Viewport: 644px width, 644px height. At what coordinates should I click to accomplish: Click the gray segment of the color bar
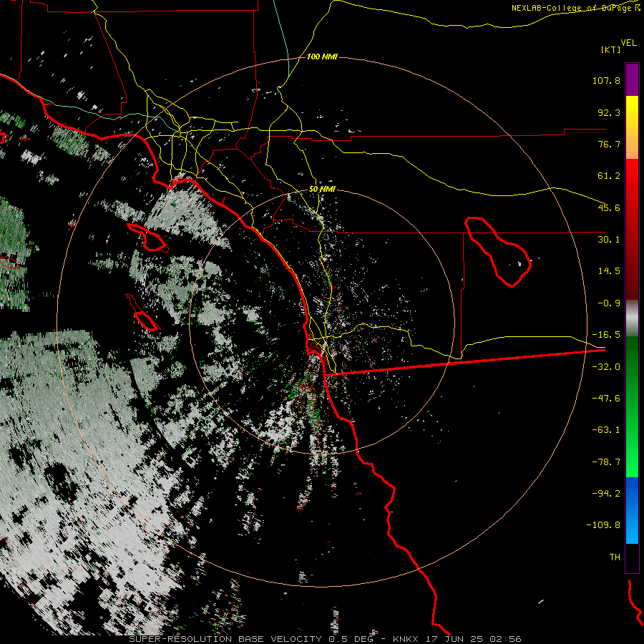(632, 318)
